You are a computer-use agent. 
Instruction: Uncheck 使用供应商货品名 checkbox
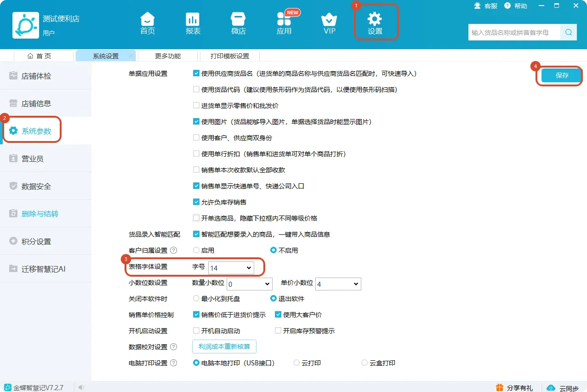tap(196, 74)
